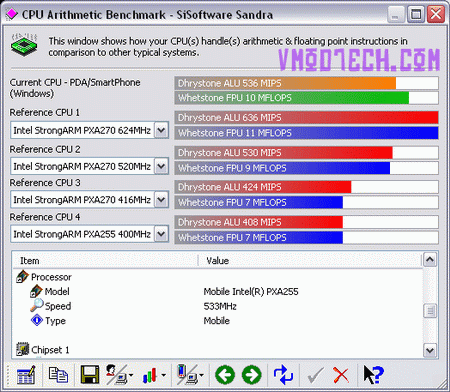Click the context help cursor icon
Viewport: 450px width, 392px height.
click(x=373, y=375)
